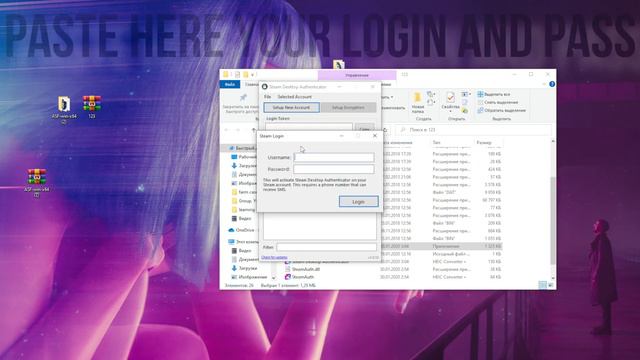Click the Steam Desktop Authenticator title bar icon
This screenshot has width=640, height=360.
(x=264, y=87)
